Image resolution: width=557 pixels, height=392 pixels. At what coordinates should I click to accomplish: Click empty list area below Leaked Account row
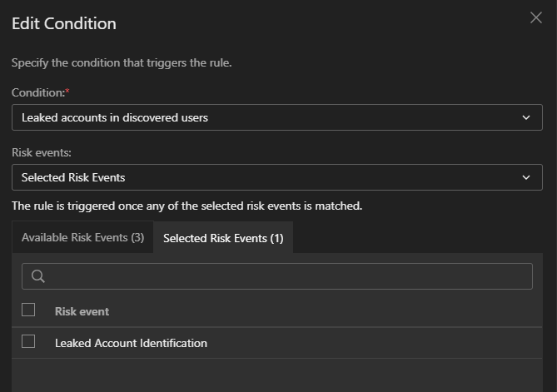pyautogui.click(x=276, y=375)
